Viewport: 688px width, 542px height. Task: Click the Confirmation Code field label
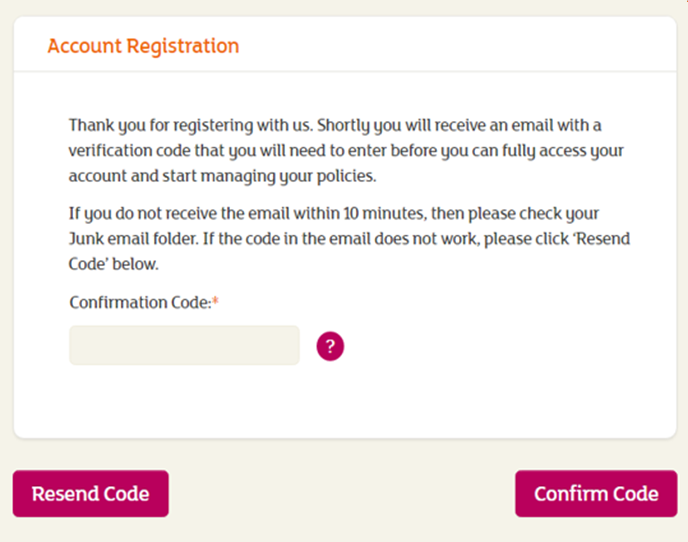[x=140, y=302]
